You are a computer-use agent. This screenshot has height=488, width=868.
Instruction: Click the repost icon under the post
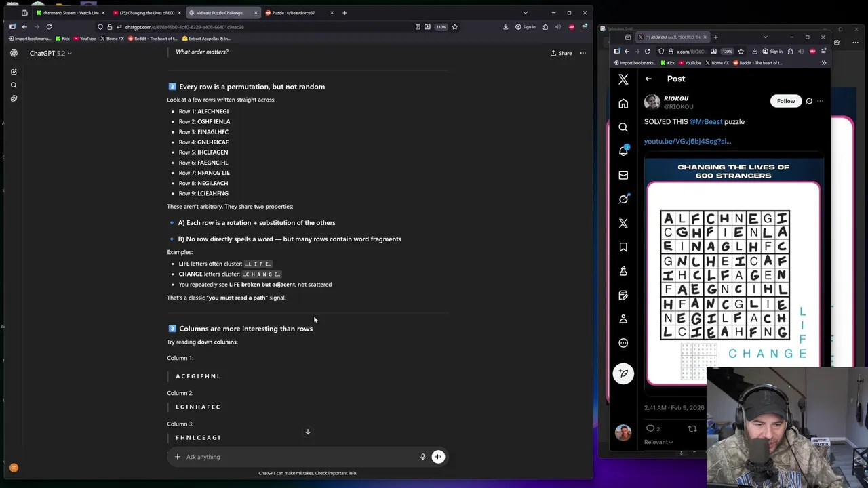click(692, 428)
